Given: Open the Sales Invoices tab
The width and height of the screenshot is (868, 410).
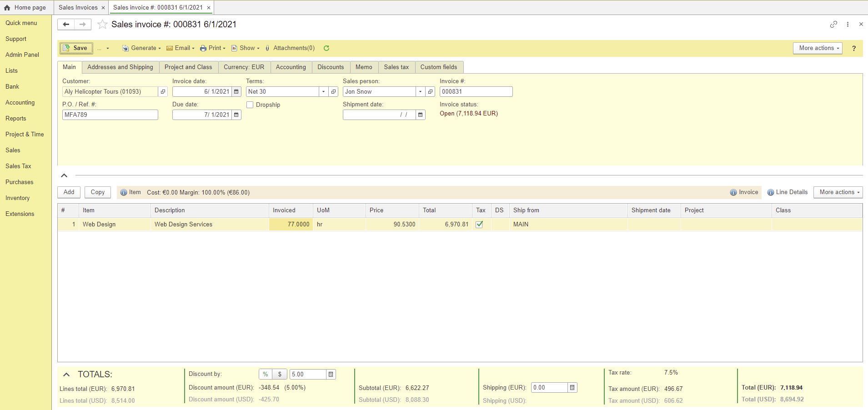Looking at the screenshot, I should click(78, 8).
